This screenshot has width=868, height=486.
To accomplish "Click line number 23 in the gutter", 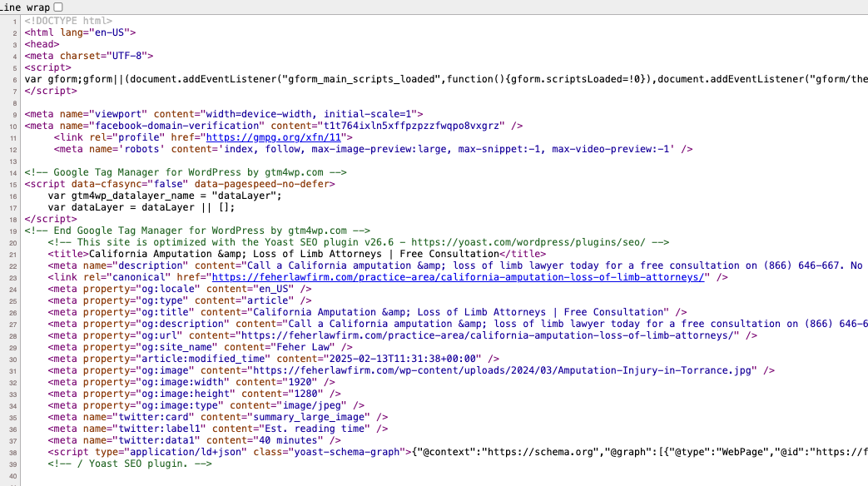I will 14,277.
